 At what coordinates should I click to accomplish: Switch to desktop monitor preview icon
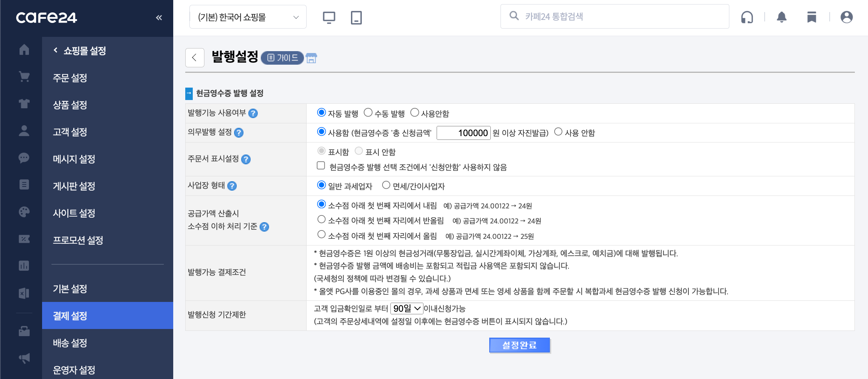[x=329, y=17]
